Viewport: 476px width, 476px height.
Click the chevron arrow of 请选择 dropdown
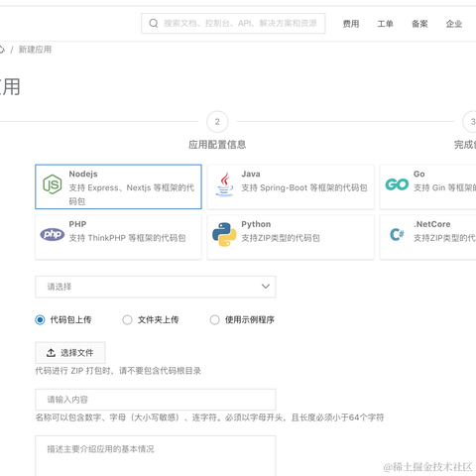266,287
